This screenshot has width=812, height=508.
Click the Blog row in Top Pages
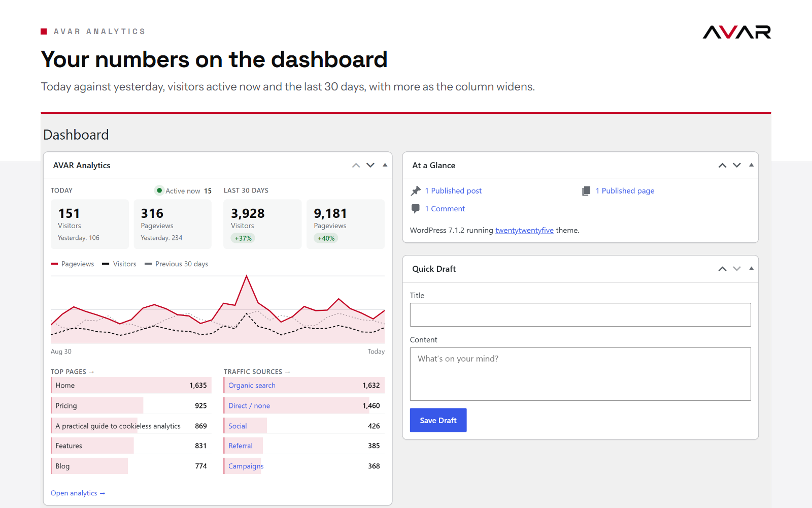pyautogui.click(x=131, y=466)
